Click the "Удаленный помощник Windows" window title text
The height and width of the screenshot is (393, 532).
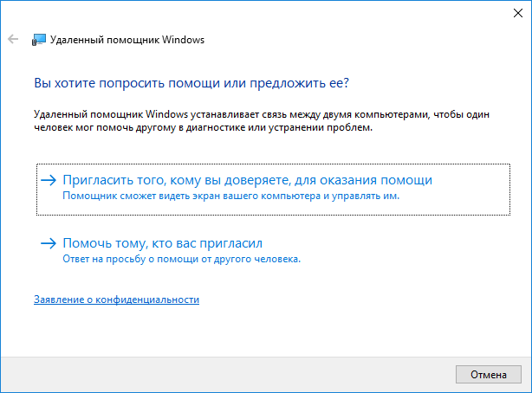pyautogui.click(x=127, y=39)
